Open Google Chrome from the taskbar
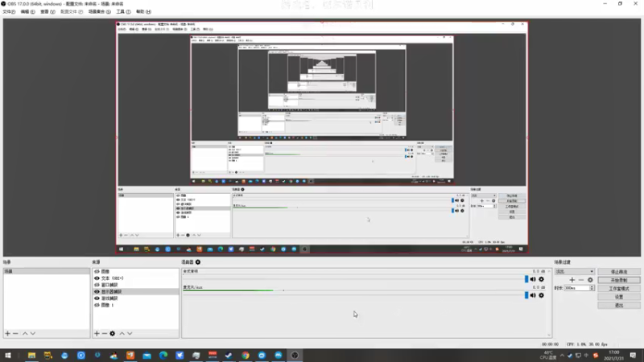 [246, 356]
